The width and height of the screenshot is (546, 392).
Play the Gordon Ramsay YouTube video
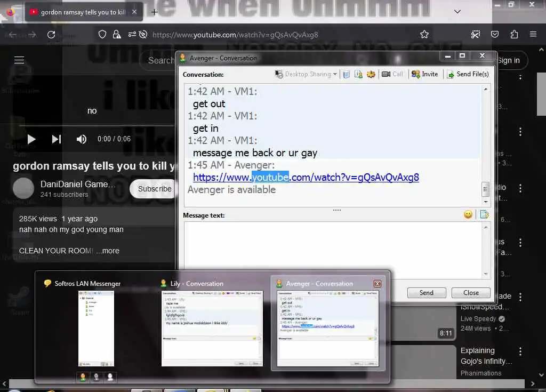[31, 139]
